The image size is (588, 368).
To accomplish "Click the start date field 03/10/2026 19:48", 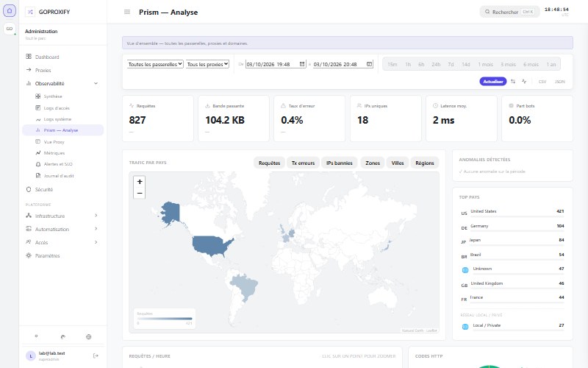I will tap(276, 64).
